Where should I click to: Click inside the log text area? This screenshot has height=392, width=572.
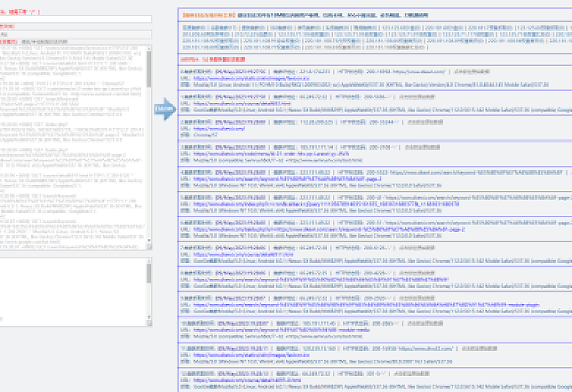72,148
